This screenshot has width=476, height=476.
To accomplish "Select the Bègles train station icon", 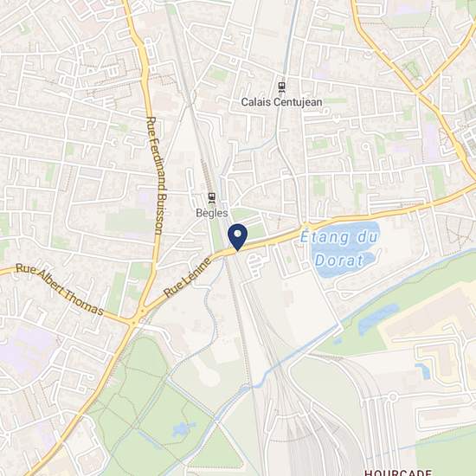I will pos(211,198).
